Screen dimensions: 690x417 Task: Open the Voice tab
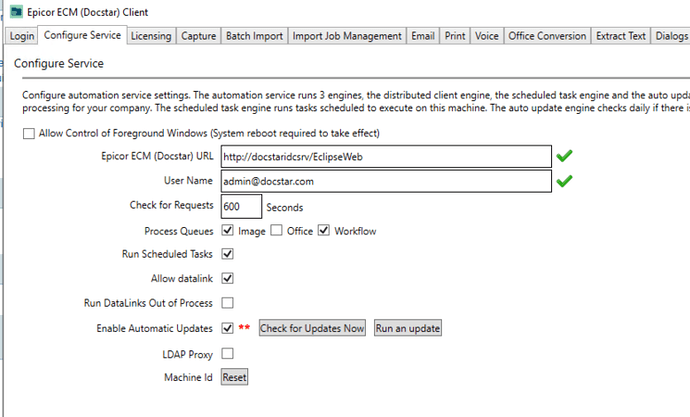(487, 36)
